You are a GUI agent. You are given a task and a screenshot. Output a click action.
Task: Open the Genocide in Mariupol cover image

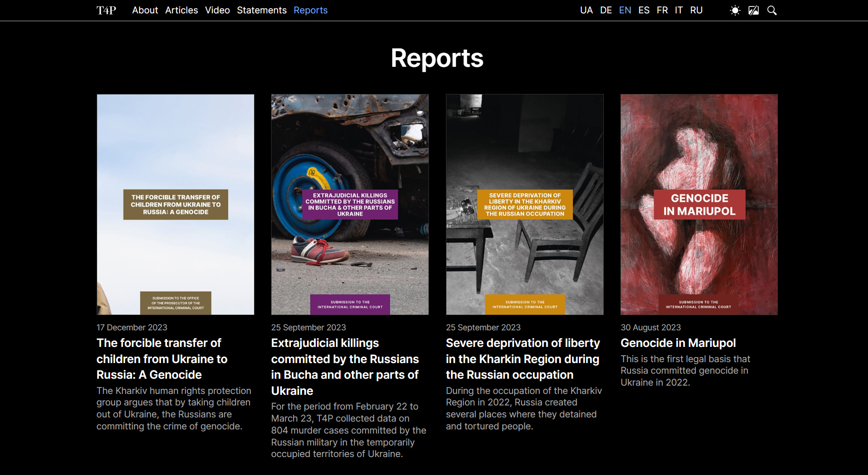click(699, 205)
